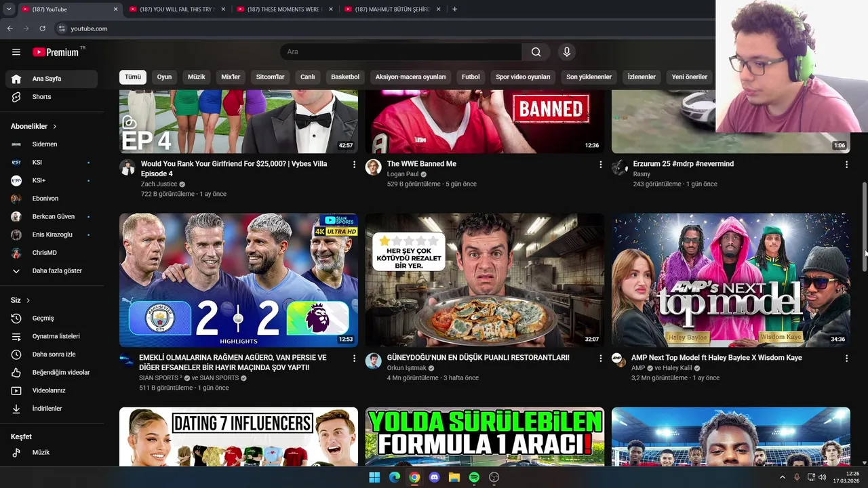
Task: Open Orkun Işıtmak channel avatar
Action: 374,361
